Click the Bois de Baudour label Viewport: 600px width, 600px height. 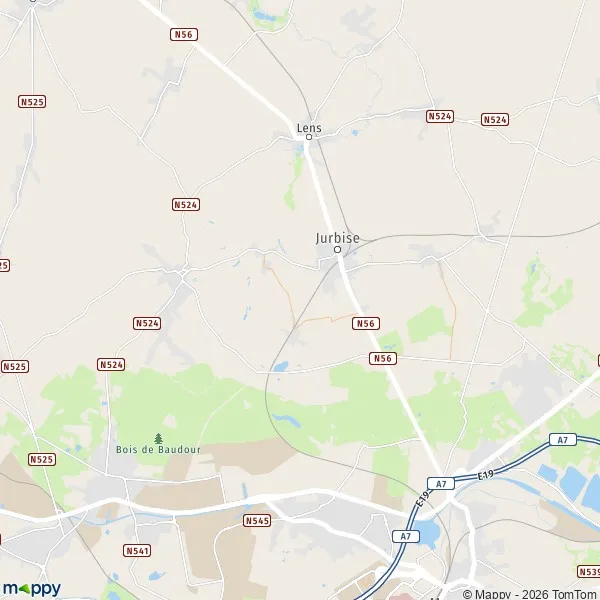point(158,450)
